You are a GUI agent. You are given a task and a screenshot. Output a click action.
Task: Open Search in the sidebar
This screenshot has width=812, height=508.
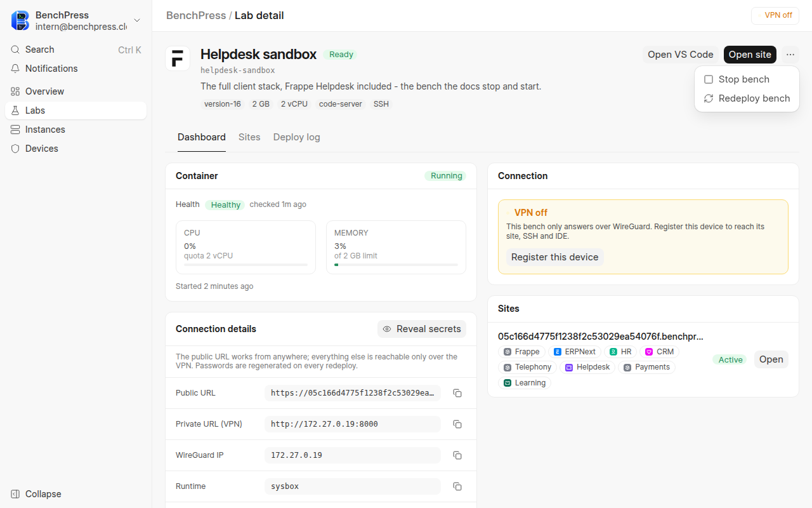tap(75, 50)
